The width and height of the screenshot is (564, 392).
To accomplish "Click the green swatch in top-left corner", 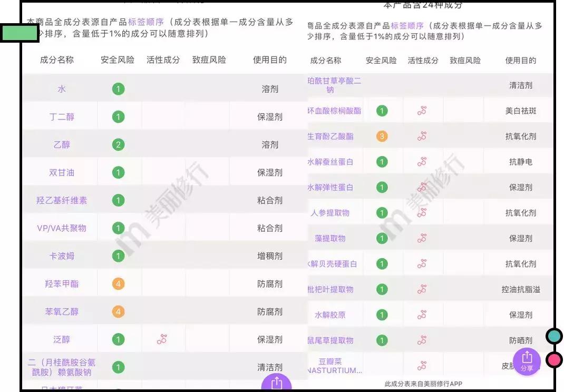I will tap(19, 33).
